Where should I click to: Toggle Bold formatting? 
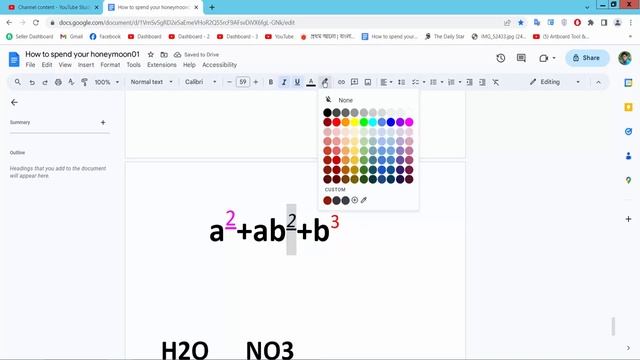[271, 82]
